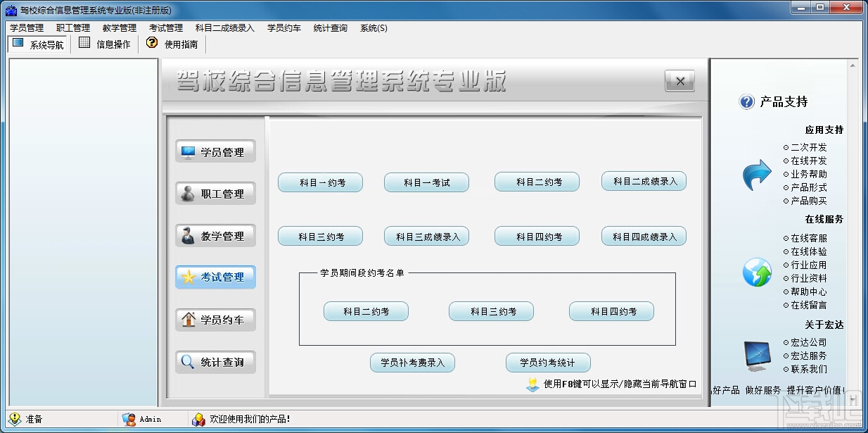Click the 科目一约考 button

321,182
